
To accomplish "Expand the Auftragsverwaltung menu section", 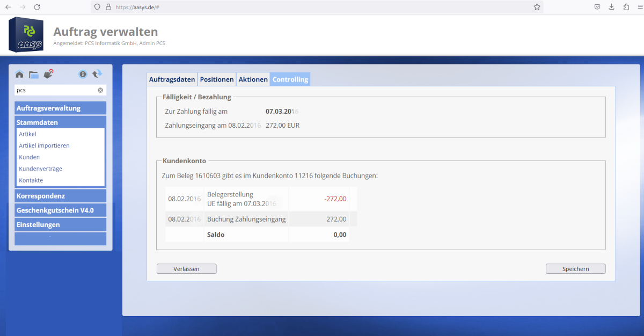I will (x=60, y=108).
